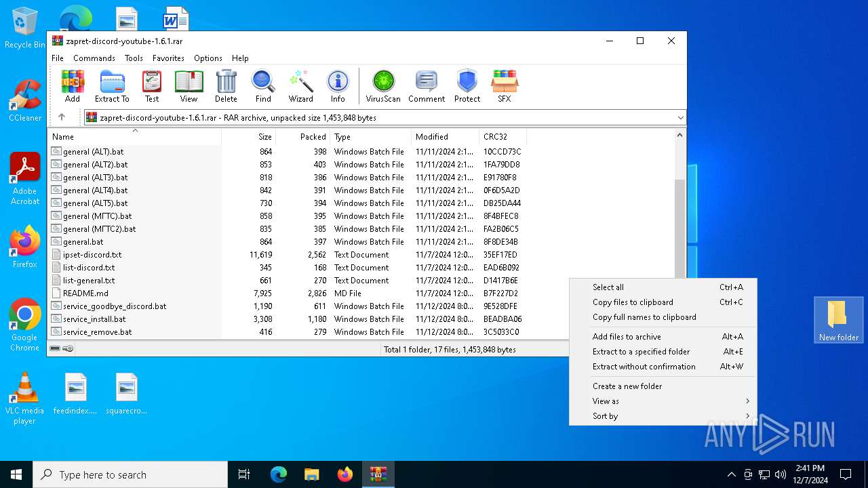The height and width of the screenshot is (488, 868).
Task: Open Task View in taskbar
Action: click(244, 474)
